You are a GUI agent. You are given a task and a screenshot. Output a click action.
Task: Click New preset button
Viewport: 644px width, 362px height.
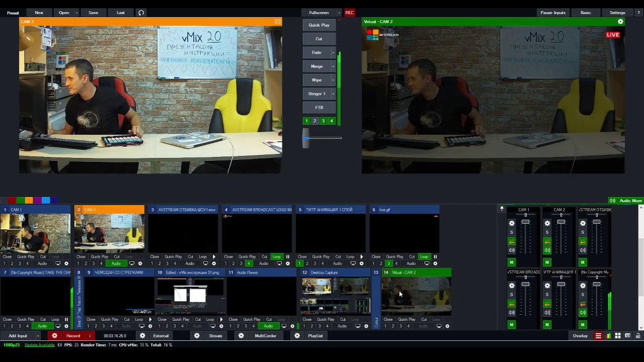(39, 13)
